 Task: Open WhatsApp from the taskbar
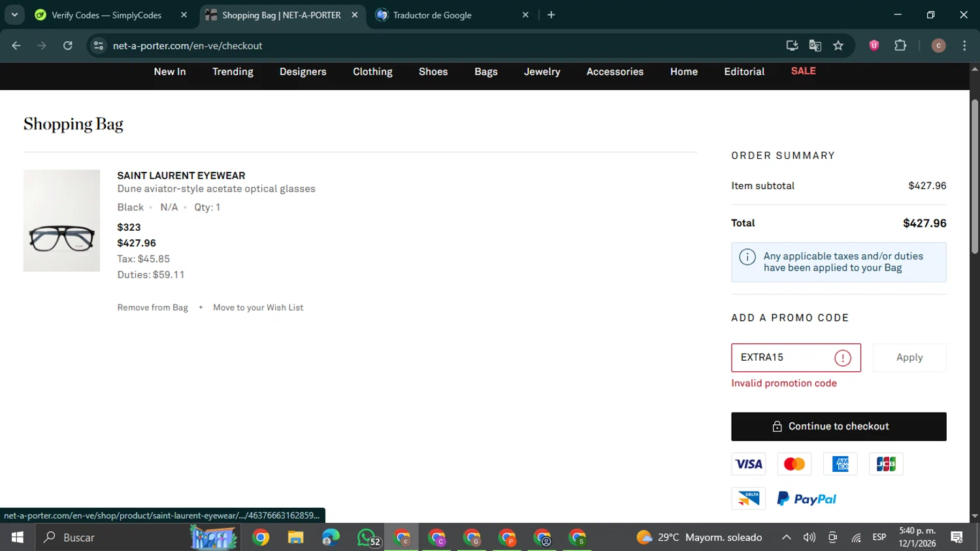coord(368,538)
